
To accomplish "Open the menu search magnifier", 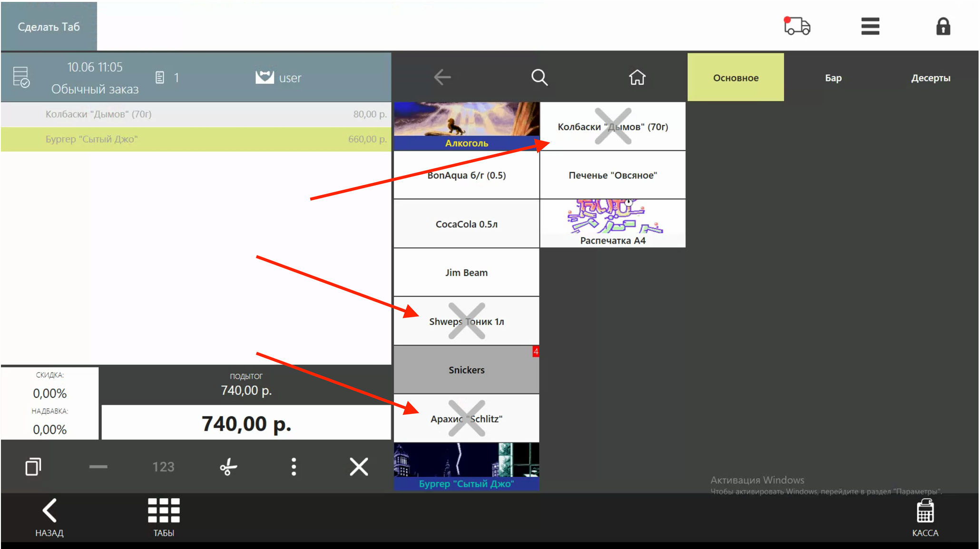I will click(539, 77).
